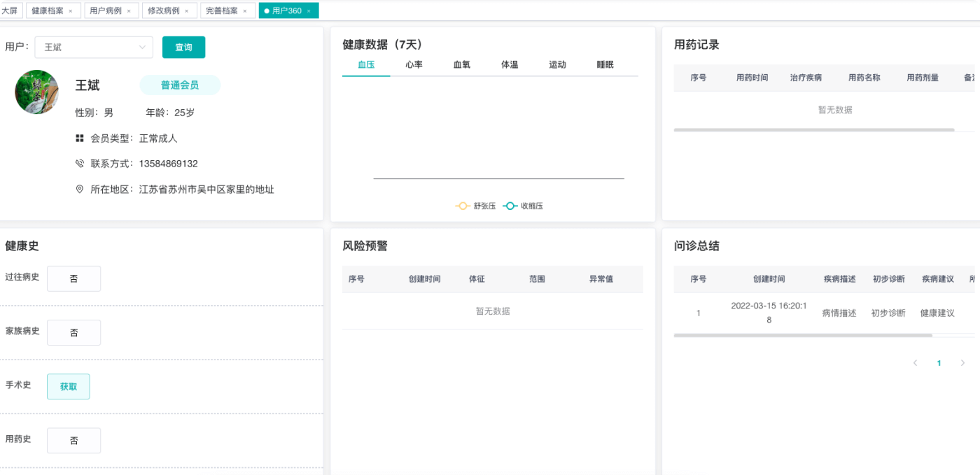
Task: Select the 睡眠 health data tab
Action: [x=605, y=65]
